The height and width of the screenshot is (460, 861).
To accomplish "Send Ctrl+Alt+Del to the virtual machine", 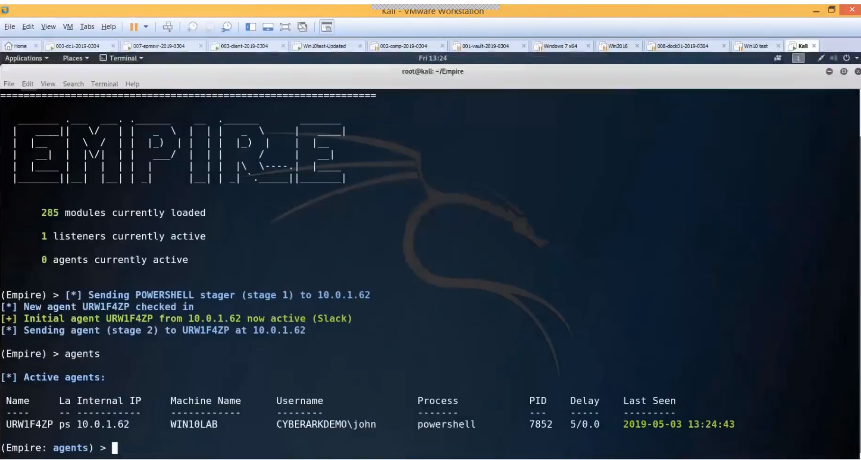I will click(168, 26).
